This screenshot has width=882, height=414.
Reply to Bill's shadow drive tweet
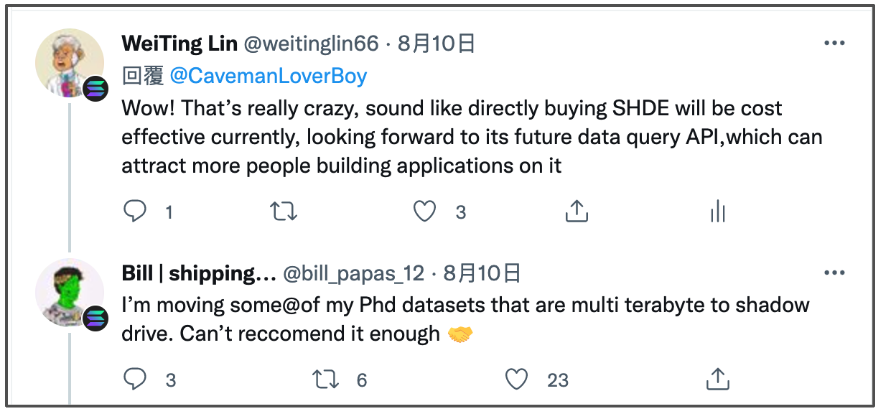135,379
